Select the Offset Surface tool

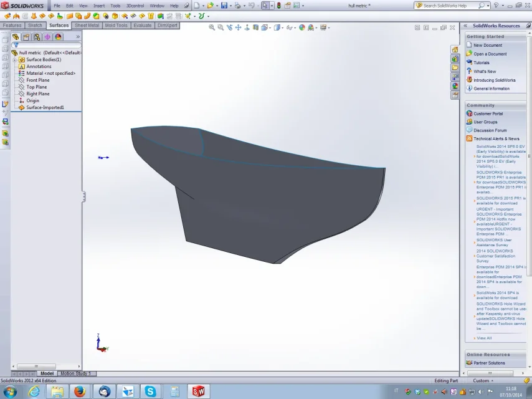(78, 16)
